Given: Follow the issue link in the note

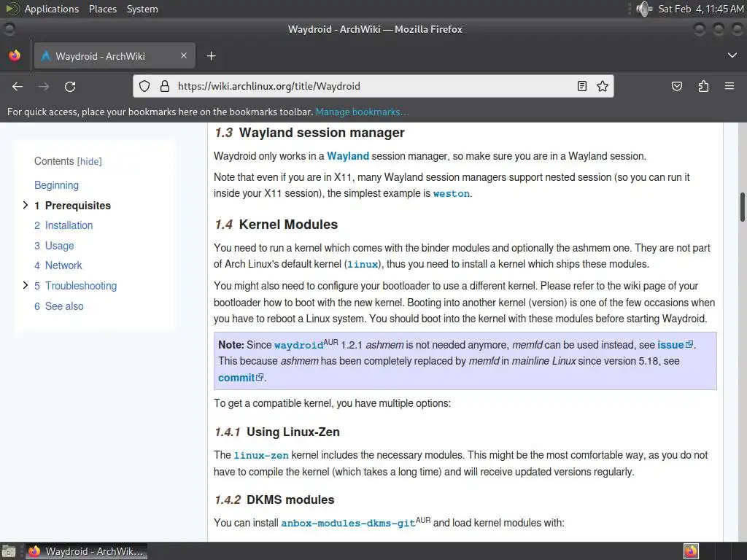Looking at the screenshot, I should pos(670,345).
